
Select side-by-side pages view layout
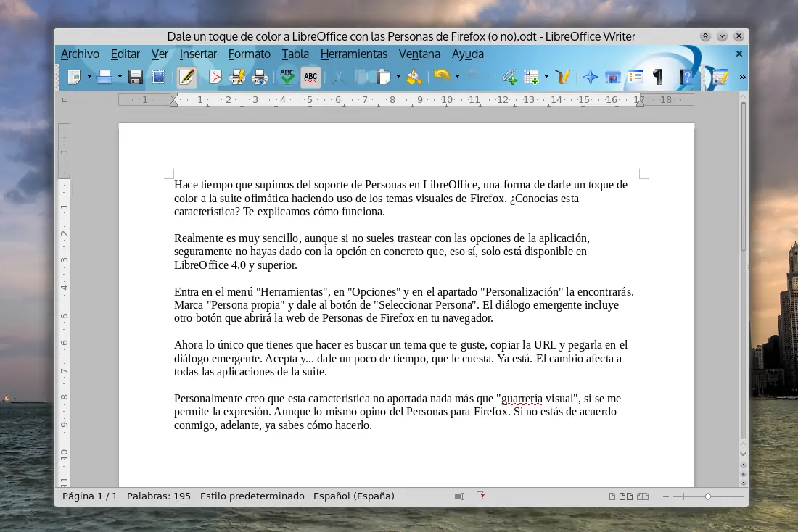click(626, 496)
